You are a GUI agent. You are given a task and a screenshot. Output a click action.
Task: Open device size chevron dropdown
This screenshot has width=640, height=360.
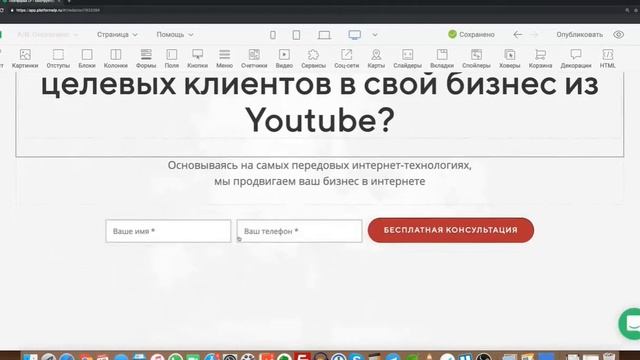(x=375, y=35)
